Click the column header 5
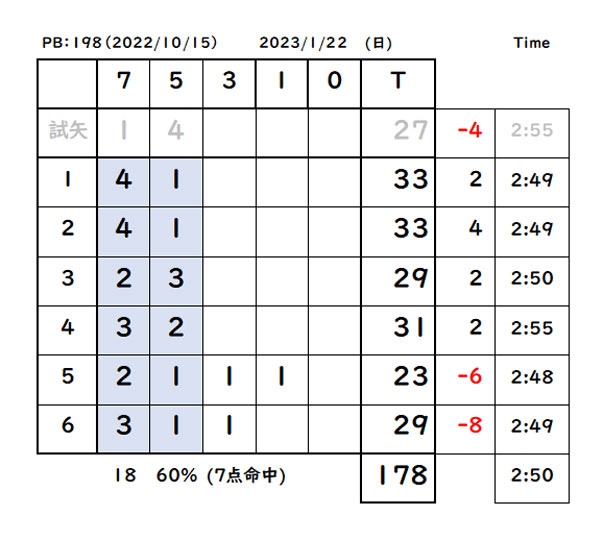Image resolution: width=603 pixels, height=540 pixels. [x=176, y=84]
